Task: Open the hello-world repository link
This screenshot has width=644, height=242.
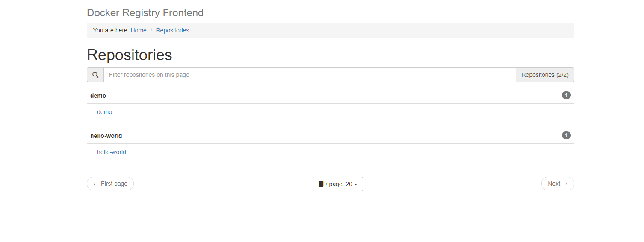Action: click(x=111, y=152)
